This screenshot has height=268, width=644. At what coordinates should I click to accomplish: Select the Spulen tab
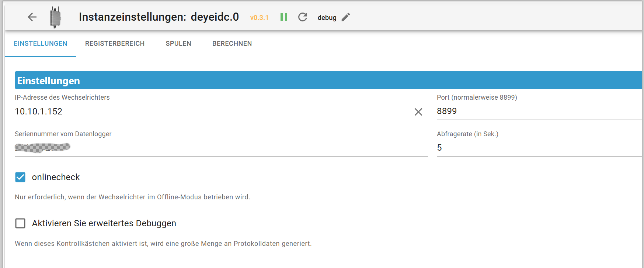click(x=178, y=44)
